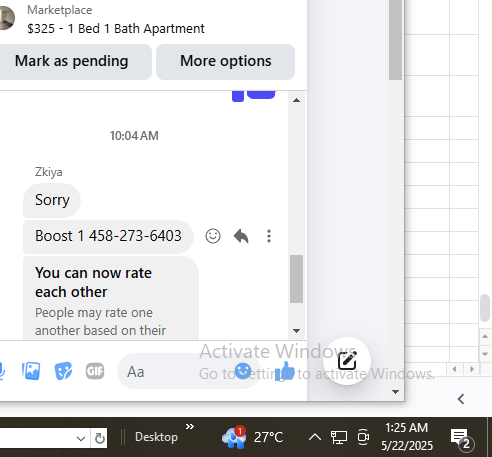Screen dimensions: 492x457
Task: Click spreadsheet vertical scroll down arrow
Action: 485,354
